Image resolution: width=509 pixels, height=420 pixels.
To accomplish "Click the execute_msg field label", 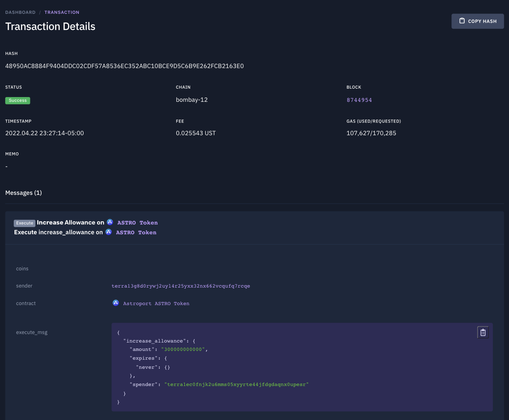I will (32, 332).
